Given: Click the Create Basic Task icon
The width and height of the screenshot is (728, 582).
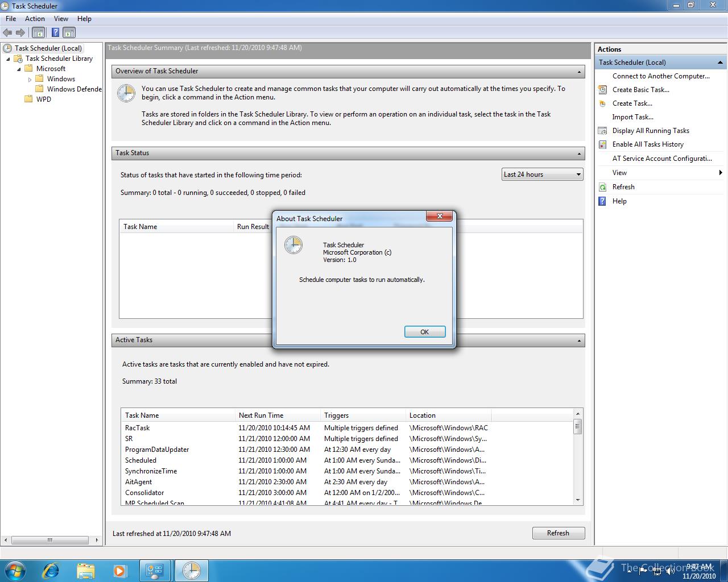Looking at the screenshot, I should [x=602, y=90].
